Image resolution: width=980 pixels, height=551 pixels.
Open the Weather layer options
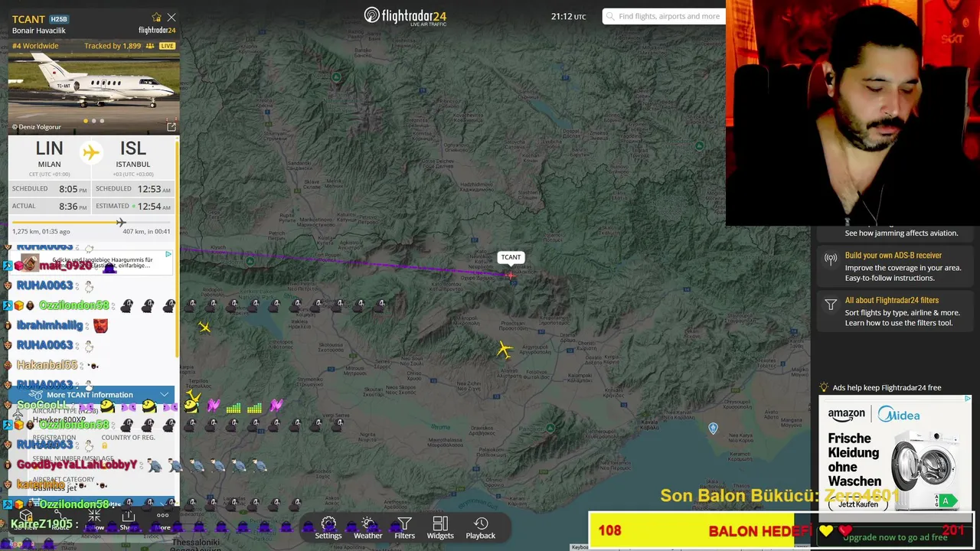(367, 528)
